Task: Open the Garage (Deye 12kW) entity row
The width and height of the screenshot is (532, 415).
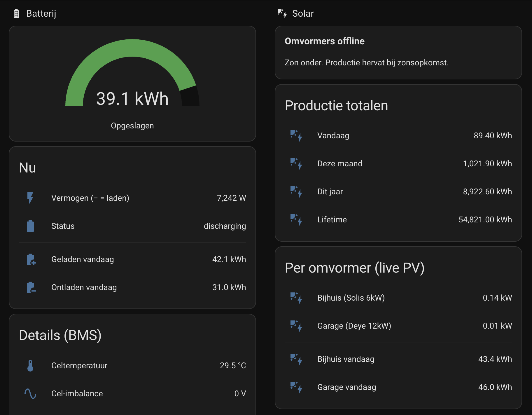Action: 398,326
